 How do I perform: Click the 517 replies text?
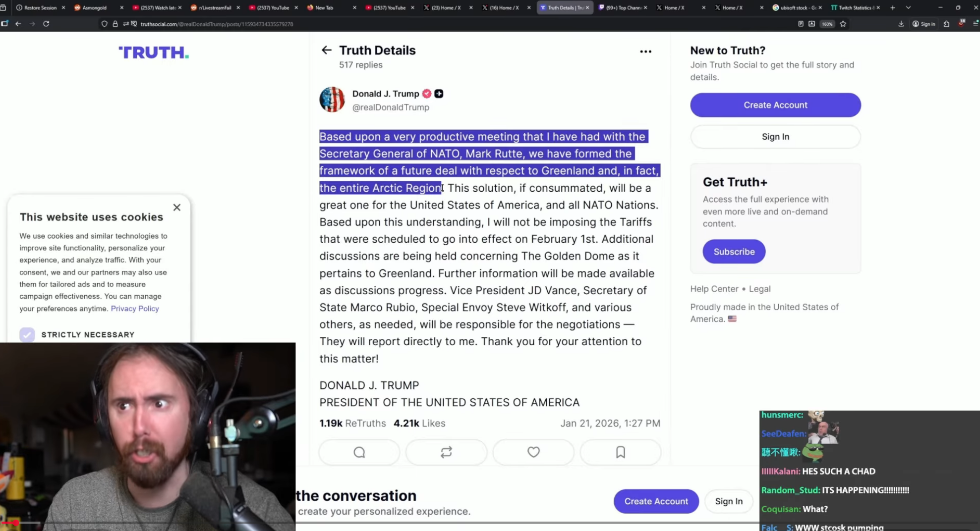(x=360, y=65)
